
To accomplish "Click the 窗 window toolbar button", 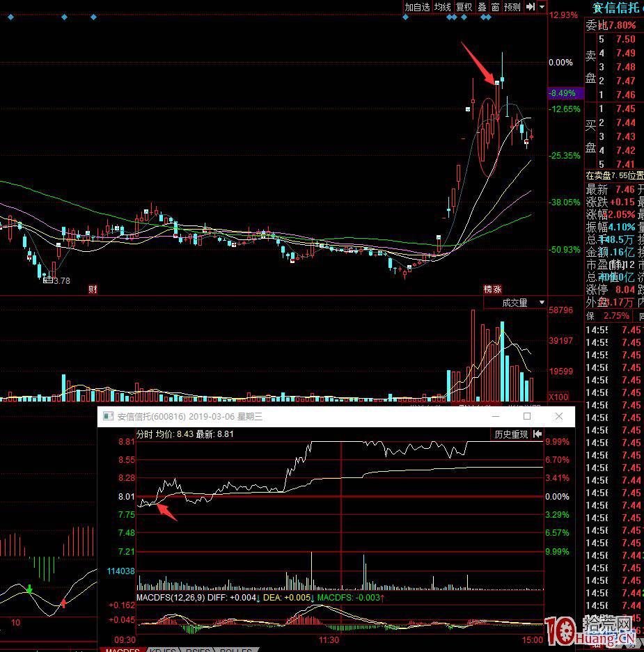I will (x=495, y=7).
